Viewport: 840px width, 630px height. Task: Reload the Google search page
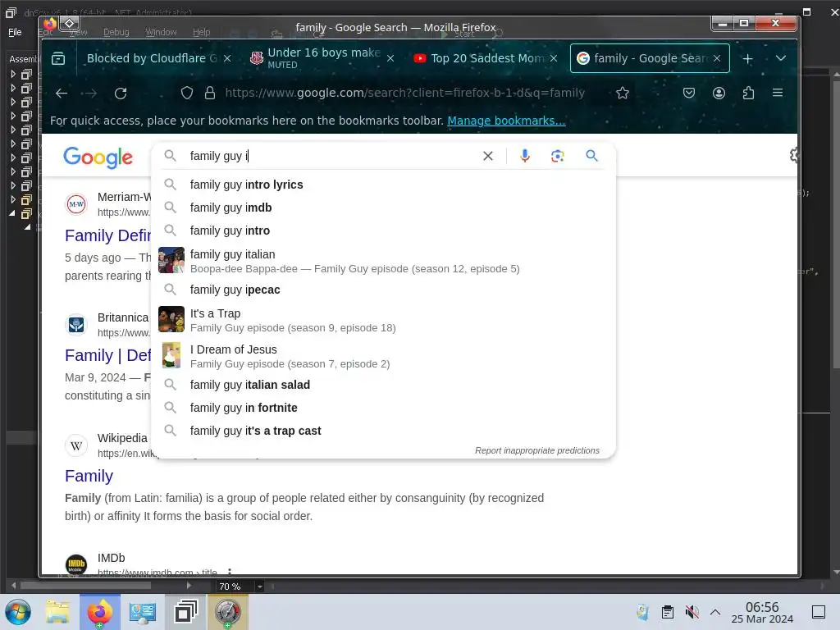click(x=121, y=94)
